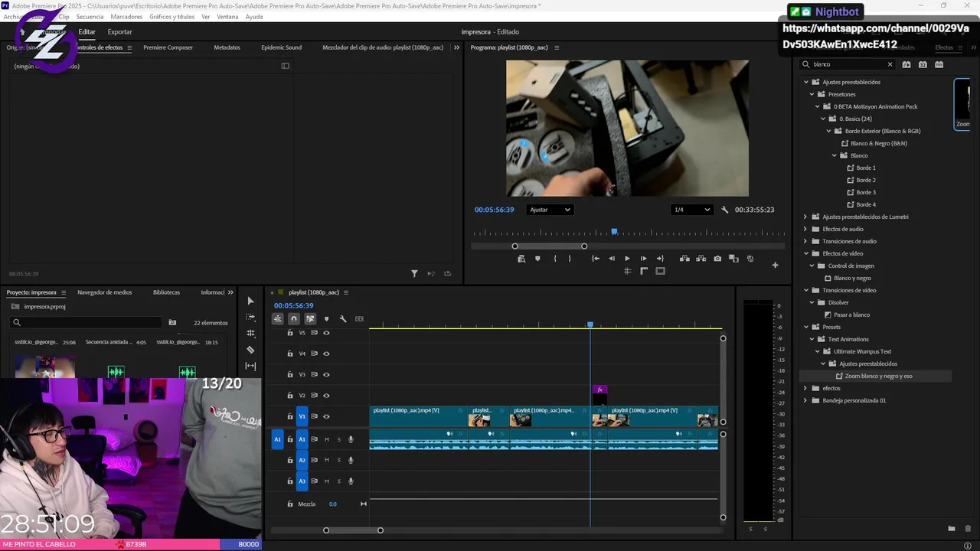Open playback resolution 1/4 dropdown

pos(692,210)
